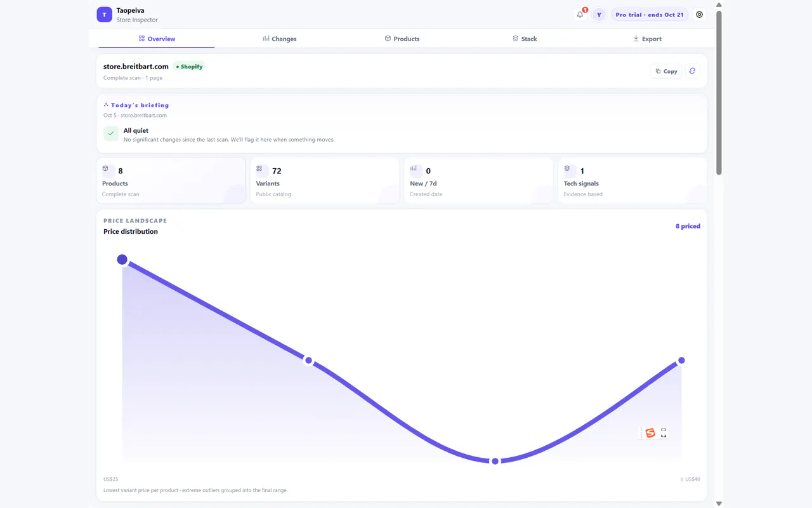The height and width of the screenshot is (508, 812).
Task: Click the store.breitbart.com title
Action: point(136,66)
